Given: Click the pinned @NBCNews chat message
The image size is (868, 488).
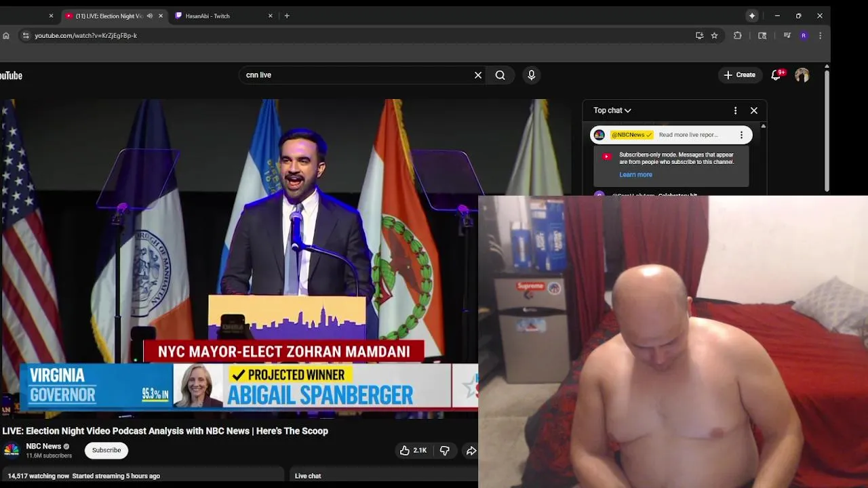Looking at the screenshot, I should [x=671, y=135].
